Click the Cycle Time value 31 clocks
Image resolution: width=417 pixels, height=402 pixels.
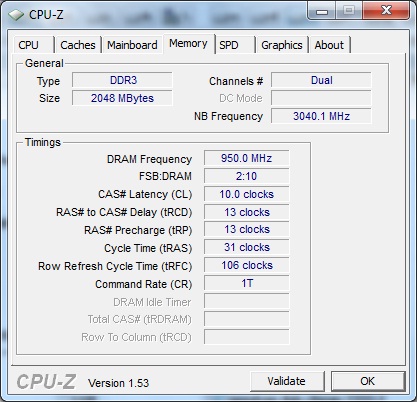tap(247, 248)
